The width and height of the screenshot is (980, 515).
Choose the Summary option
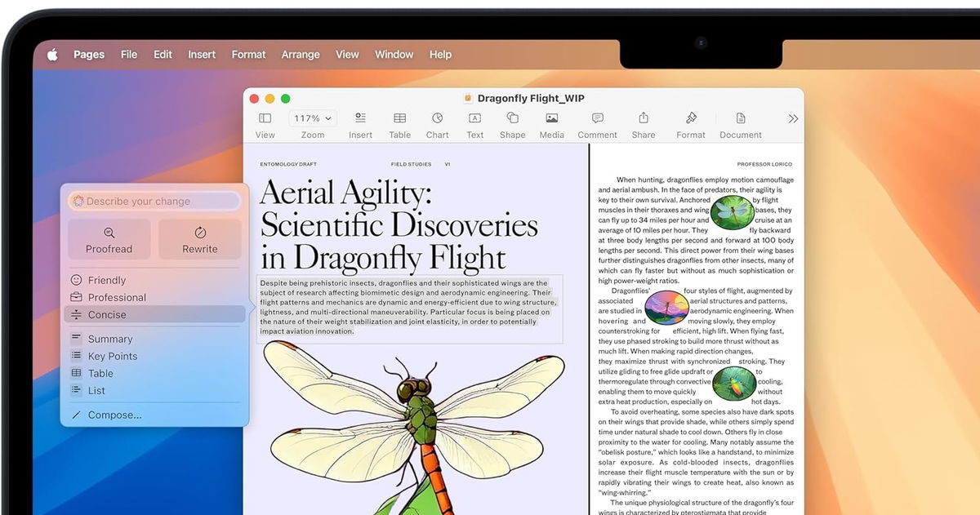pos(154,339)
